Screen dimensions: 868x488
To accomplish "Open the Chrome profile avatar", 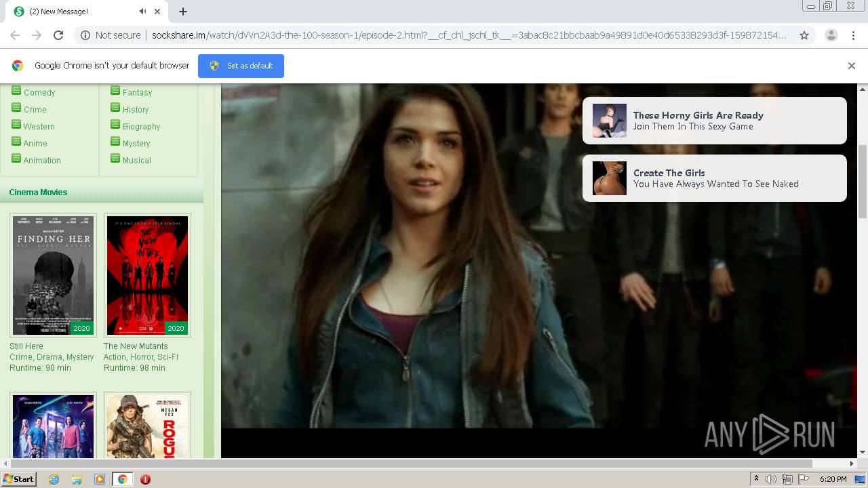I will (x=831, y=35).
